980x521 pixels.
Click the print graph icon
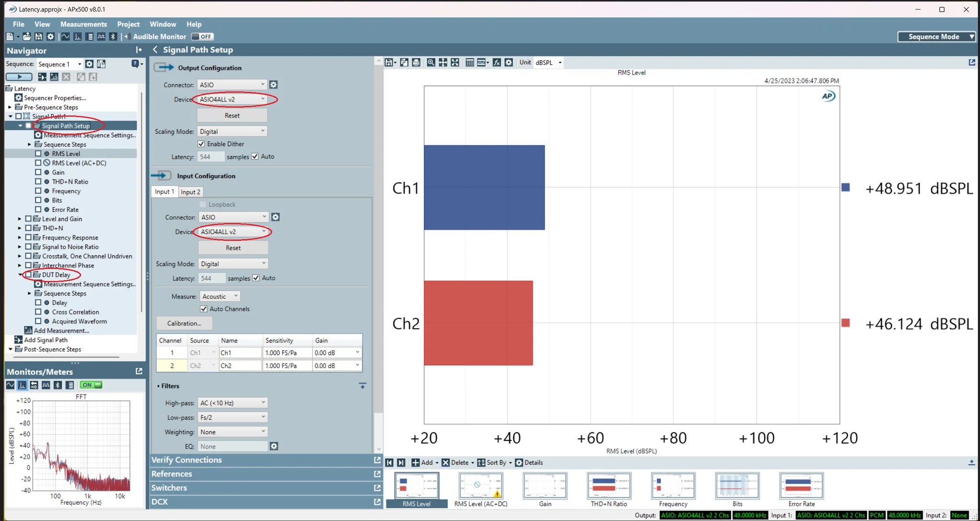point(416,62)
